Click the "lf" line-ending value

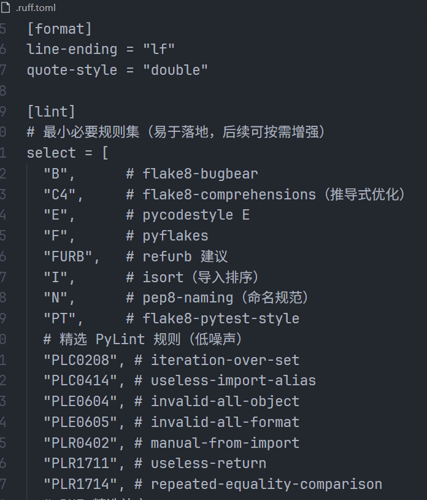pos(159,49)
